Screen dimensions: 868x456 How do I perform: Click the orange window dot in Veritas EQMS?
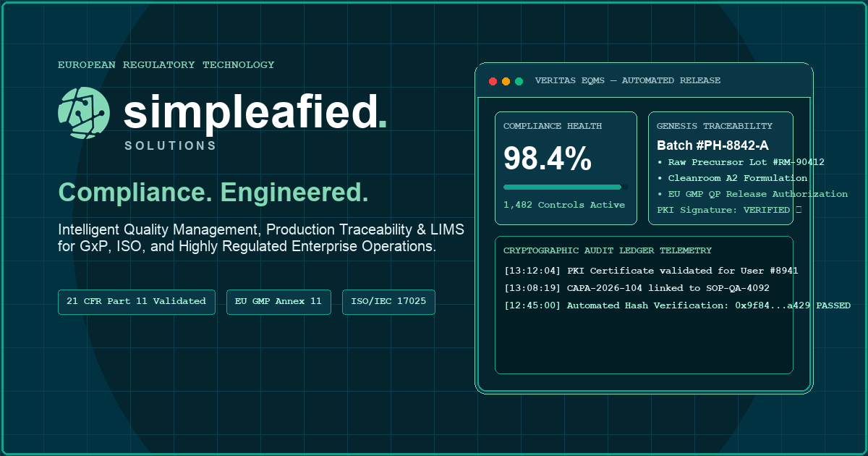pyautogui.click(x=506, y=81)
